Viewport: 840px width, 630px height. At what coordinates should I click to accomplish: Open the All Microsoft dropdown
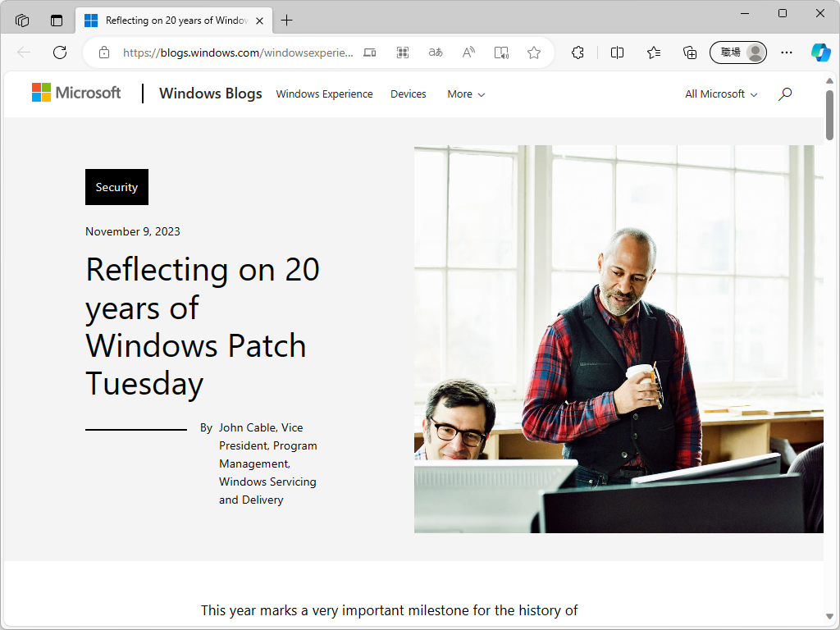coord(719,94)
